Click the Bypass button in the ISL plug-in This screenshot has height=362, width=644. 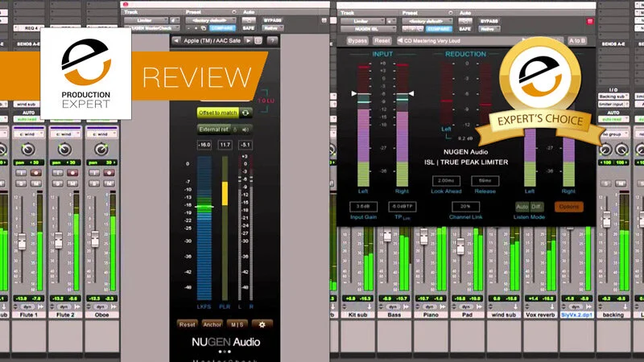pos(357,41)
